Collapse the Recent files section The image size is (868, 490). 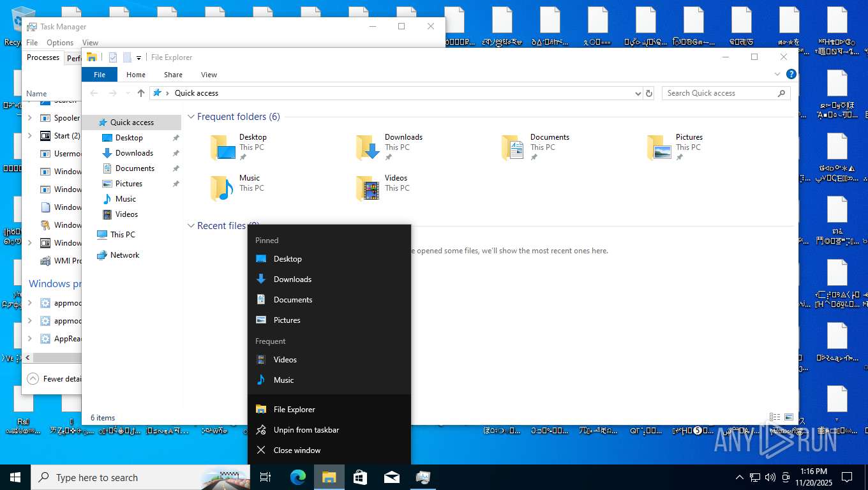[191, 226]
